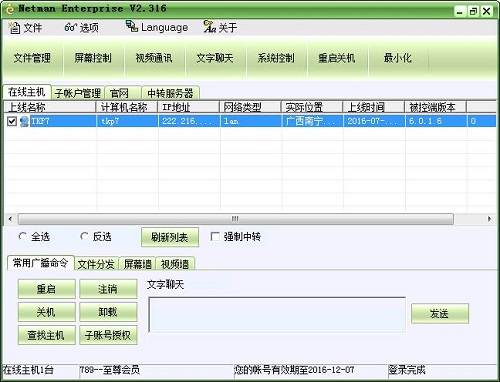Restore the window with the title bar button
500x382 pixels.
point(473,11)
